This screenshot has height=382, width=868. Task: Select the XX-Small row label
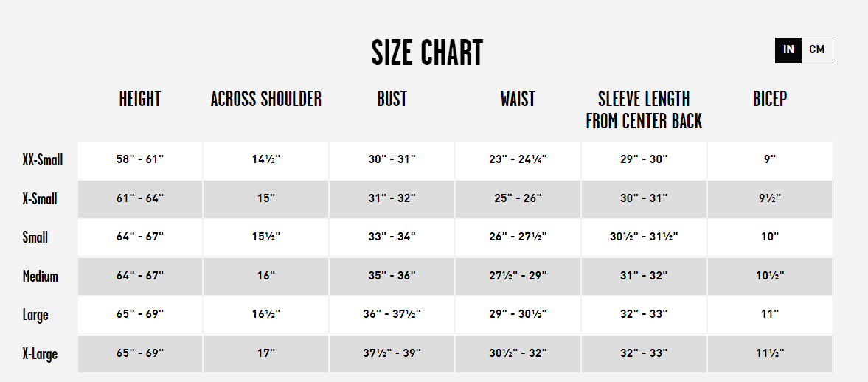[x=43, y=159]
